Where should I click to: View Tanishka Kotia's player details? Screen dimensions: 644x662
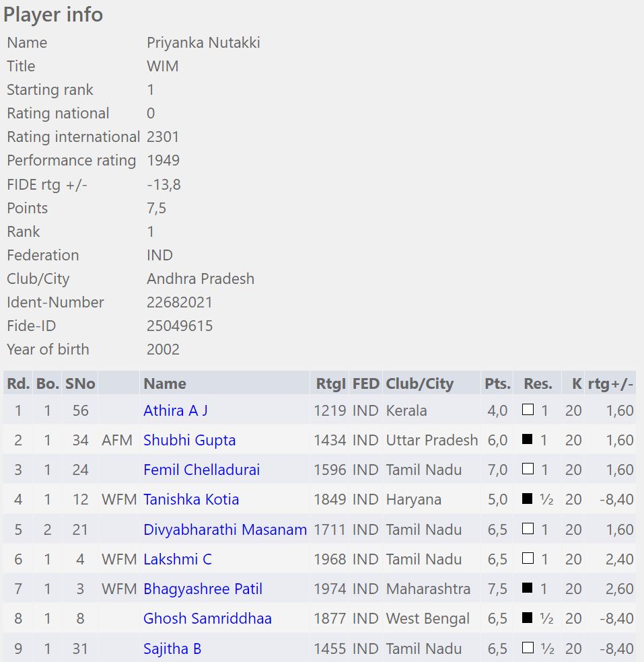(x=191, y=499)
